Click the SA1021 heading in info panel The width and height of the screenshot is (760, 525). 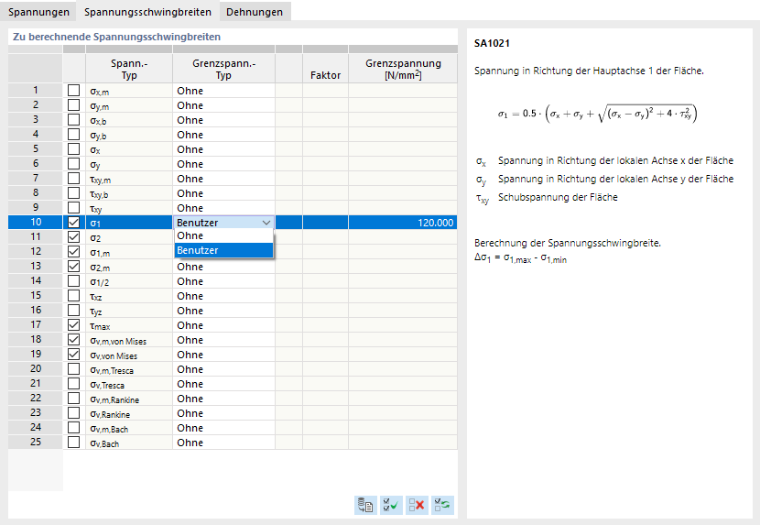pos(492,43)
